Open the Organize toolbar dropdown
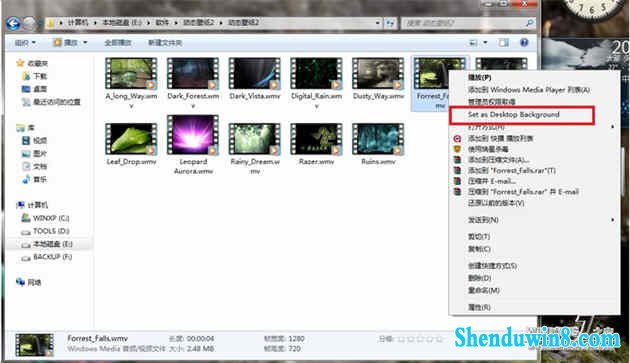 (25, 43)
